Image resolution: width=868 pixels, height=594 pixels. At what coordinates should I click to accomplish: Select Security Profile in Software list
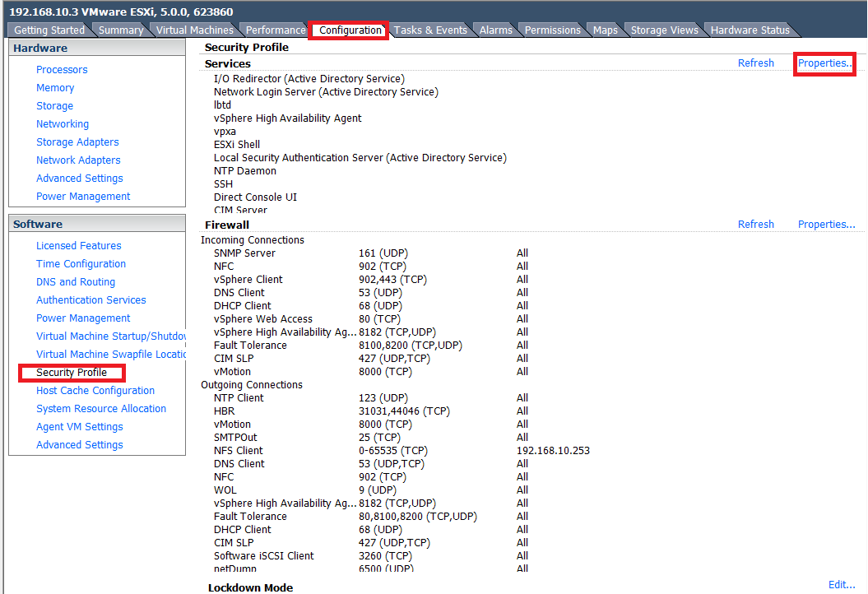coord(72,373)
